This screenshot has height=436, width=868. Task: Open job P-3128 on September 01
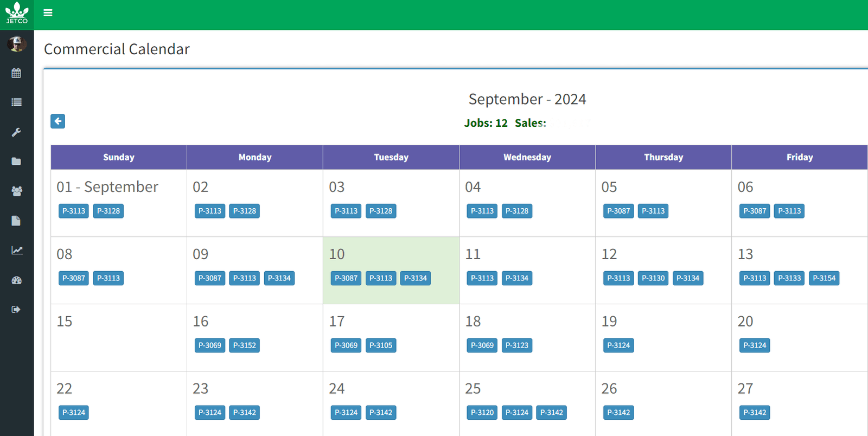click(x=108, y=211)
